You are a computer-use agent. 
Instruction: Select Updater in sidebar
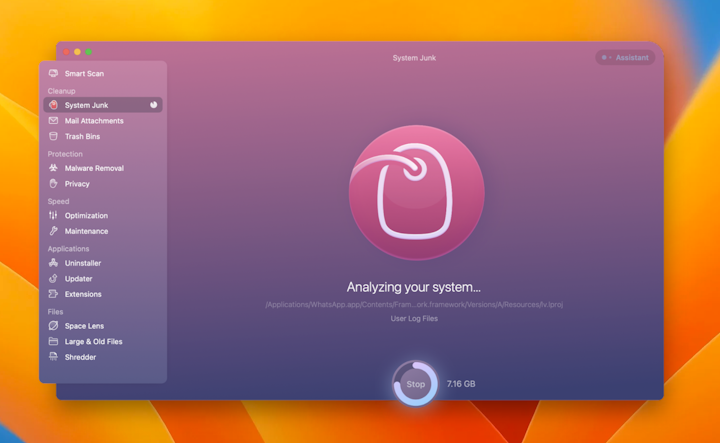[x=103, y=279]
